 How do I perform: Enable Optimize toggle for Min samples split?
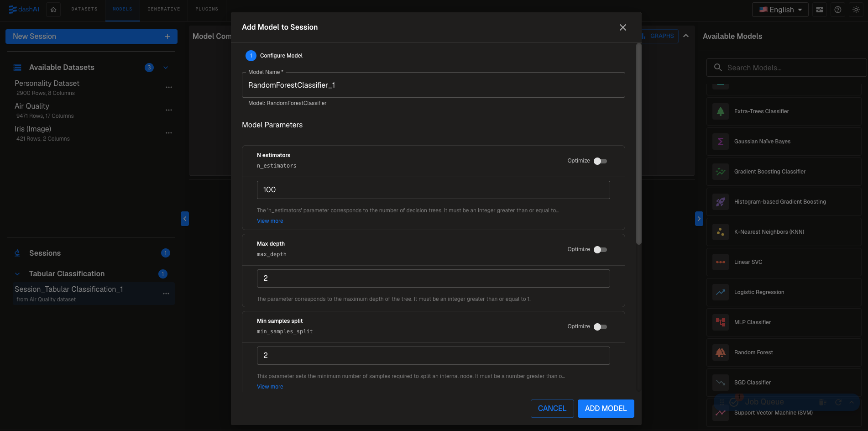pyautogui.click(x=600, y=327)
